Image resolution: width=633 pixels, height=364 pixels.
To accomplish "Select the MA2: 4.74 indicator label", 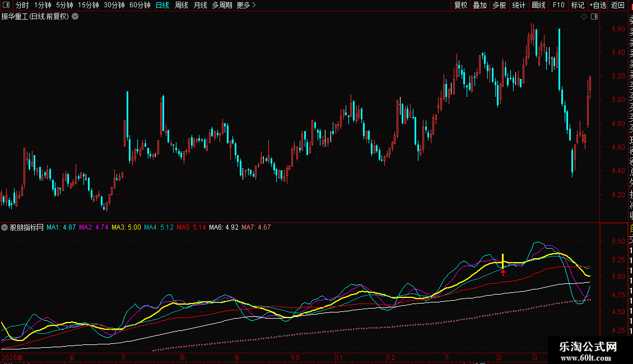I will point(94,227).
